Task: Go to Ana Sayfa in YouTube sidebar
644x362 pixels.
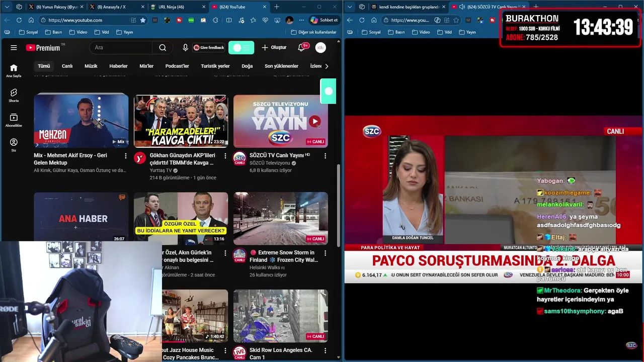Action: 14,70
